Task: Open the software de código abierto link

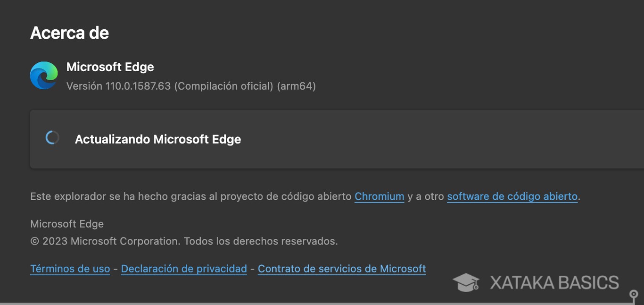Action: click(512, 196)
